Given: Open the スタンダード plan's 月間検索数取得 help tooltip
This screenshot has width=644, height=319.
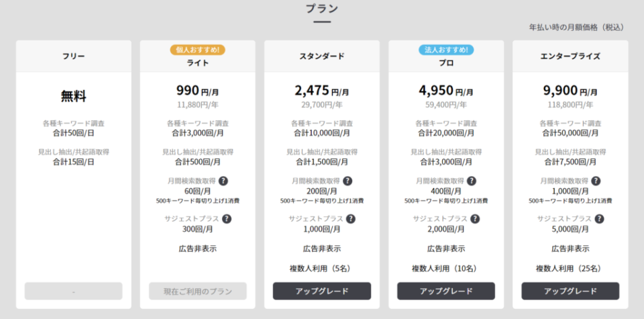Looking at the screenshot, I should [347, 181].
